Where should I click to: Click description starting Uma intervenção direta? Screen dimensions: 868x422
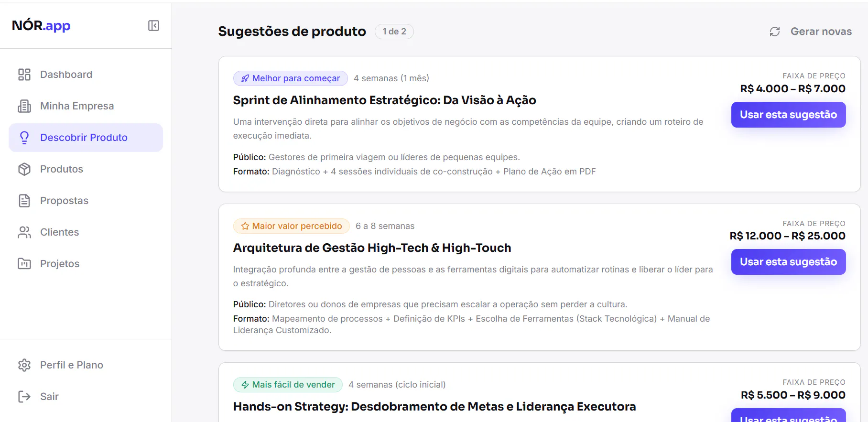(468, 129)
